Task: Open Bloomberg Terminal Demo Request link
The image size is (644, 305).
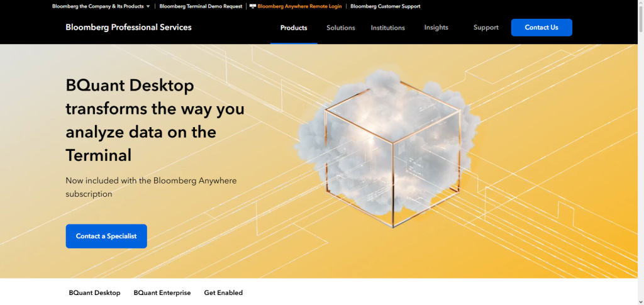Action: click(201, 6)
